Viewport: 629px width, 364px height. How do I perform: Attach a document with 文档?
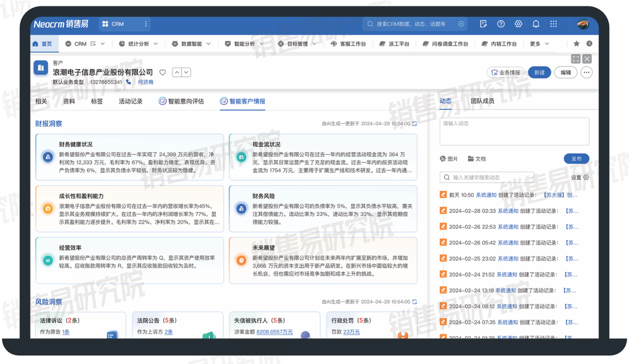476,159
